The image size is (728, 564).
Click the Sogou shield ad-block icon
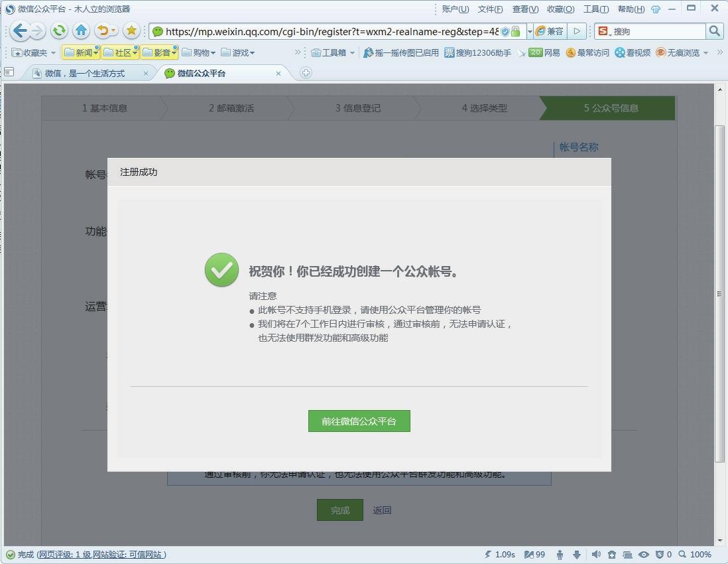(659, 554)
